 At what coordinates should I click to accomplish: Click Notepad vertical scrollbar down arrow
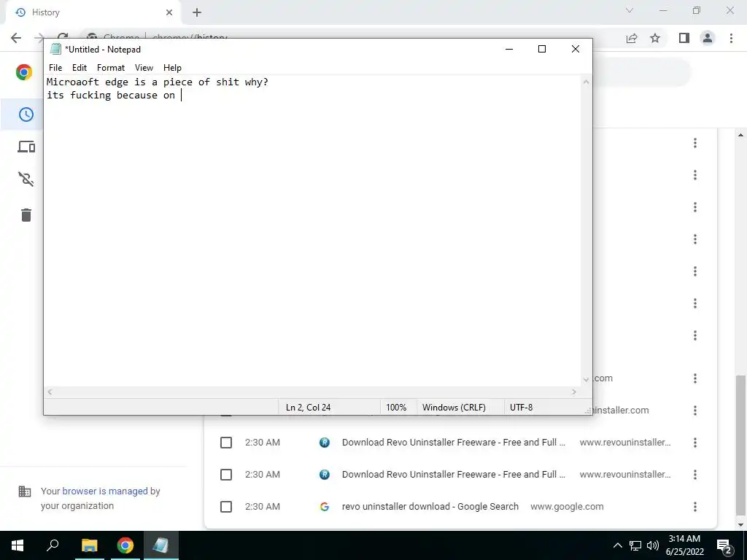tap(587, 380)
